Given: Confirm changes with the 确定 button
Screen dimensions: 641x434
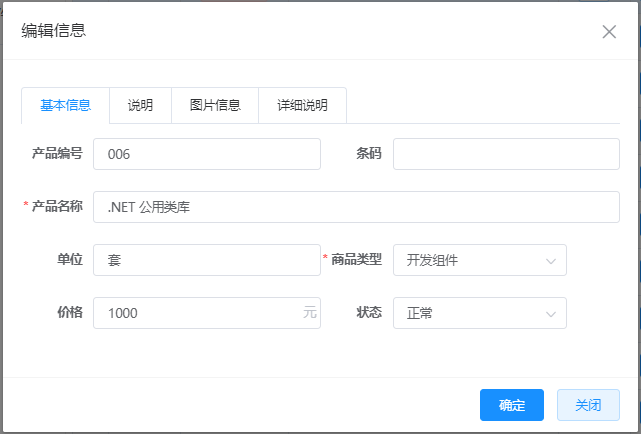Looking at the screenshot, I should (512, 405).
